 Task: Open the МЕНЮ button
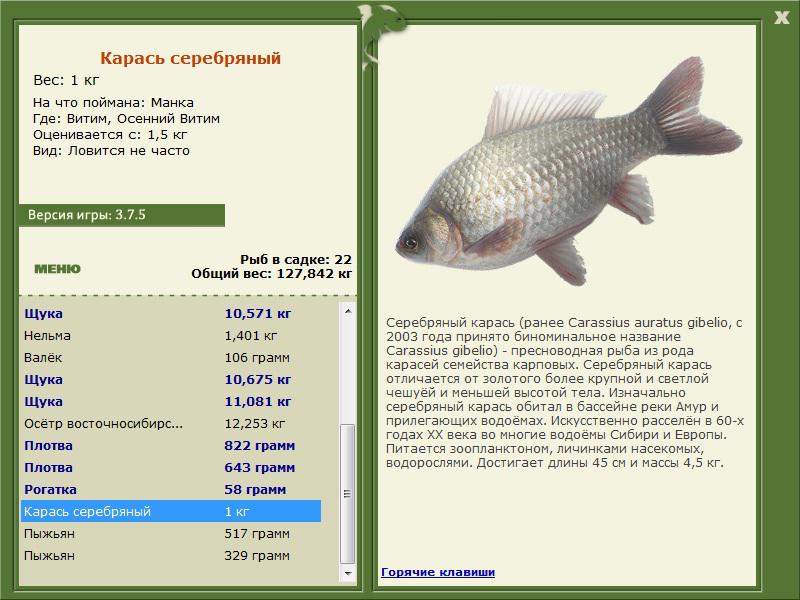tap(57, 269)
